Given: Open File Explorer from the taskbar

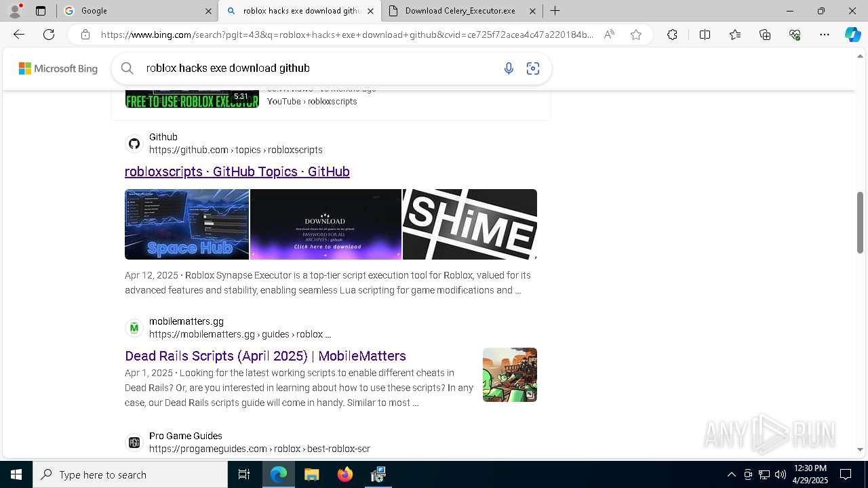Looking at the screenshot, I should point(311,474).
